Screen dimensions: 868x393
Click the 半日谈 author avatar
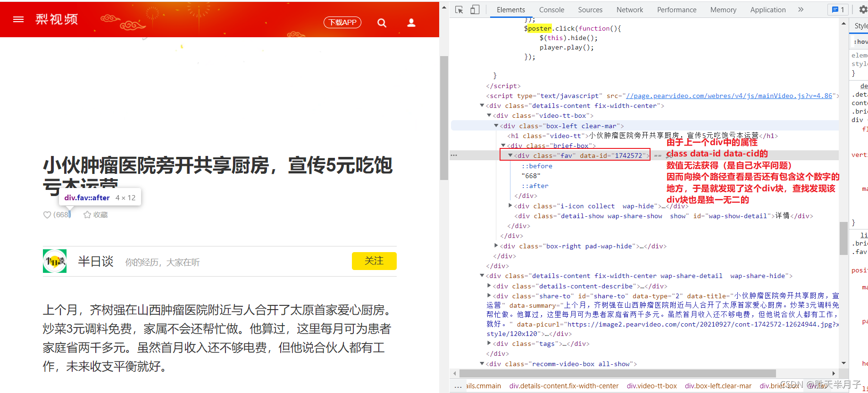pos(55,261)
